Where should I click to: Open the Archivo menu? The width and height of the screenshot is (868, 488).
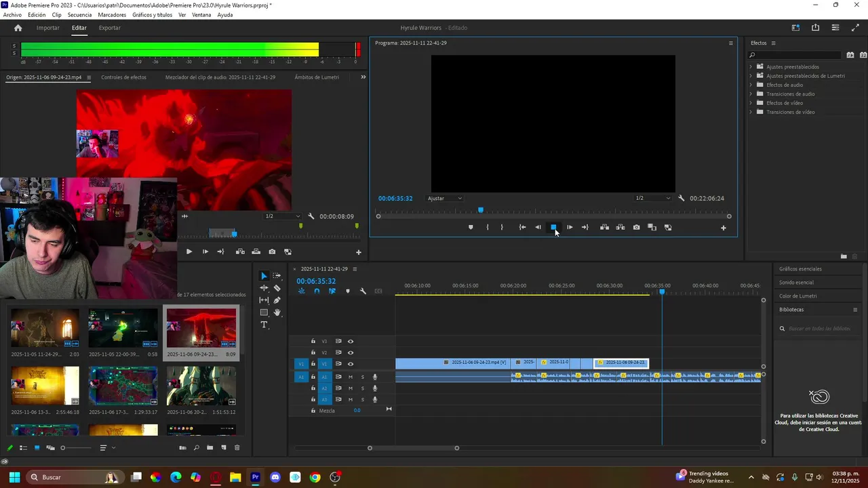coord(12,15)
